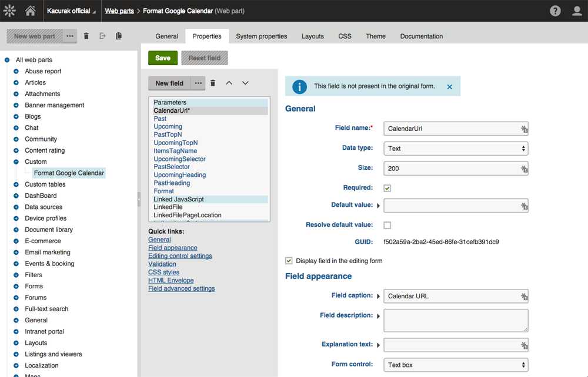Toggle Display field in editing form
The width and height of the screenshot is (588, 377).
point(289,261)
